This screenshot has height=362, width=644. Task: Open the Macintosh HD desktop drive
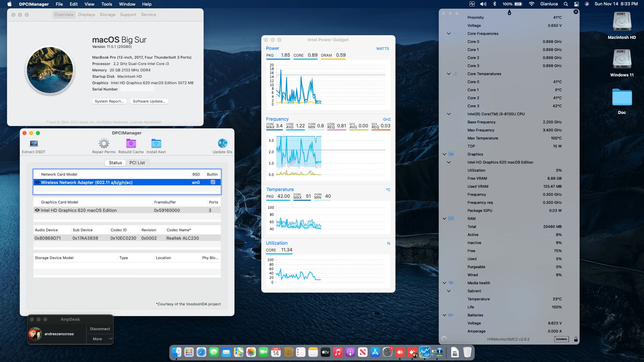[x=622, y=25]
